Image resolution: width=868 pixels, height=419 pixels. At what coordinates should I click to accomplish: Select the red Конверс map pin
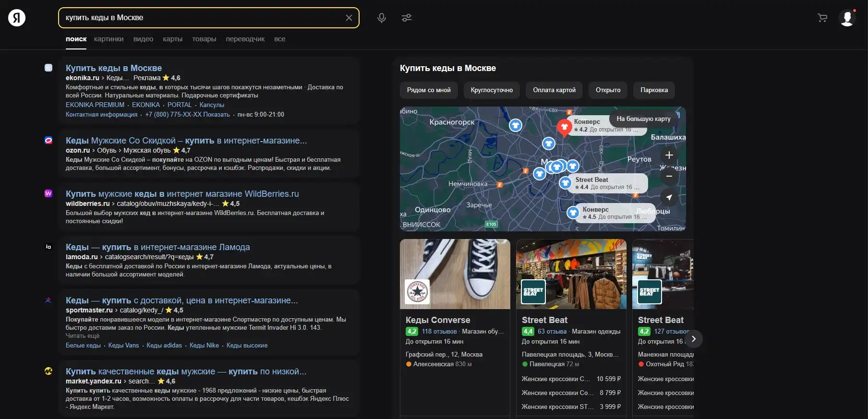click(564, 128)
